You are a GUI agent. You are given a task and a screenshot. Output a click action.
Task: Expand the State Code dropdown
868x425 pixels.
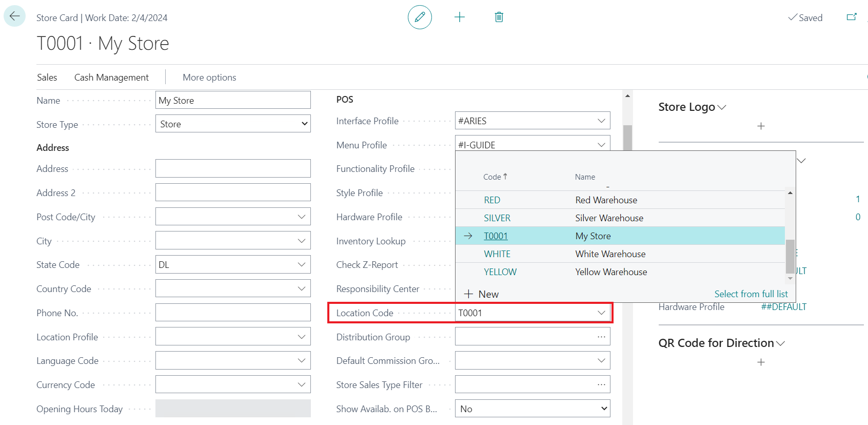[x=302, y=265]
